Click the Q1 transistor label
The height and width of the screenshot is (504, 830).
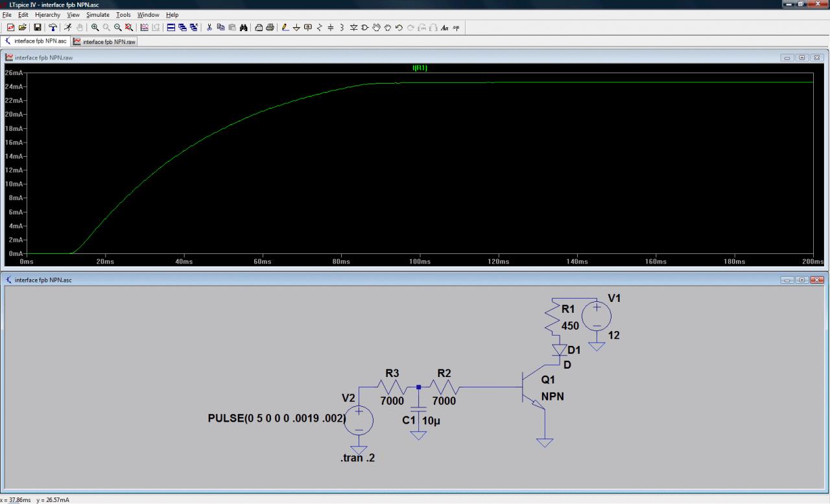tap(549, 380)
